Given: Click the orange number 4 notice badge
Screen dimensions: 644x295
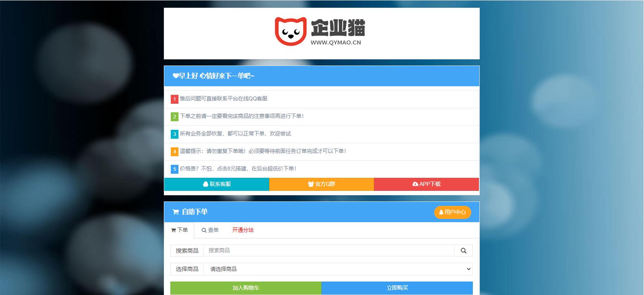Looking at the screenshot, I should tap(174, 151).
